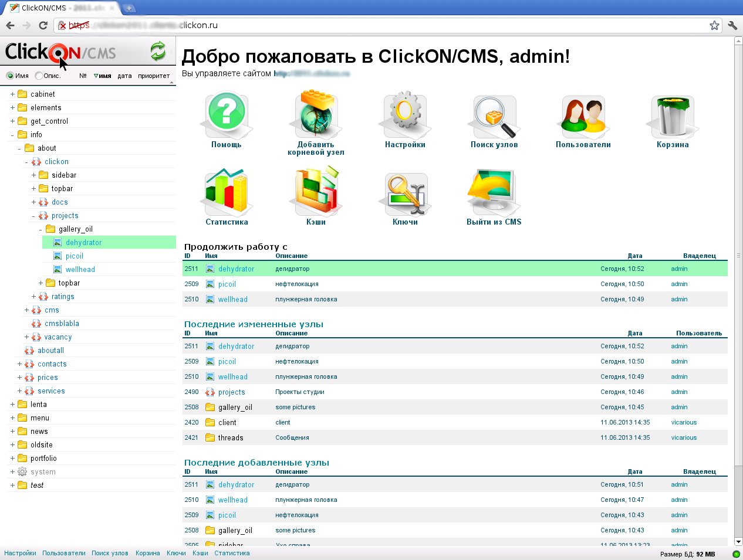Click the vicarious user link for client row
743x560 pixels.
tap(684, 422)
